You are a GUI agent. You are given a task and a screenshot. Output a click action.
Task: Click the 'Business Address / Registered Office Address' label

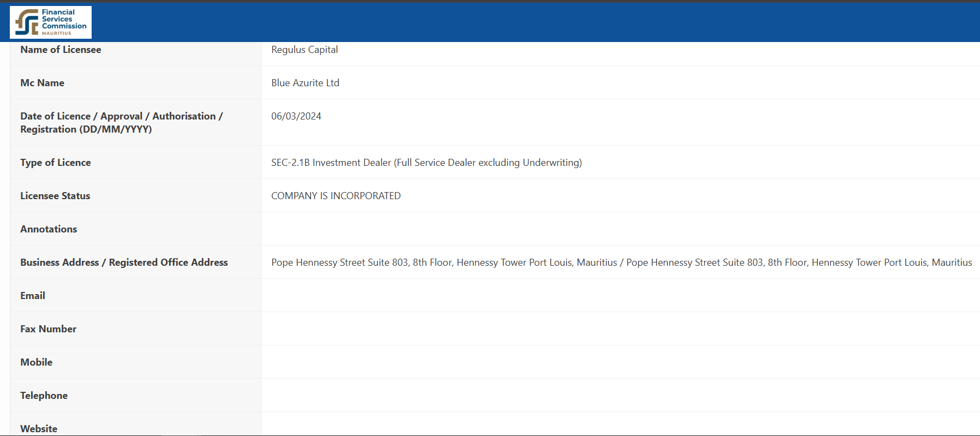[x=124, y=262]
